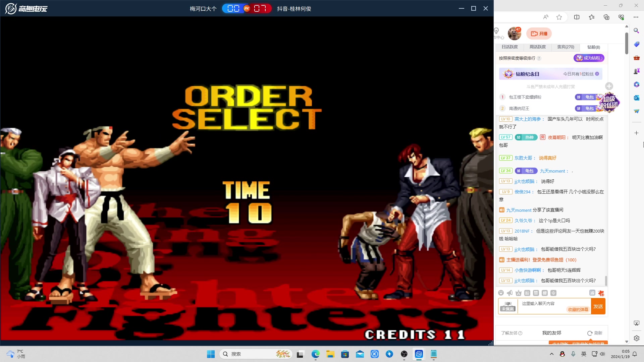
Task: Open the 了解友邻 help link
Action: click(512, 333)
